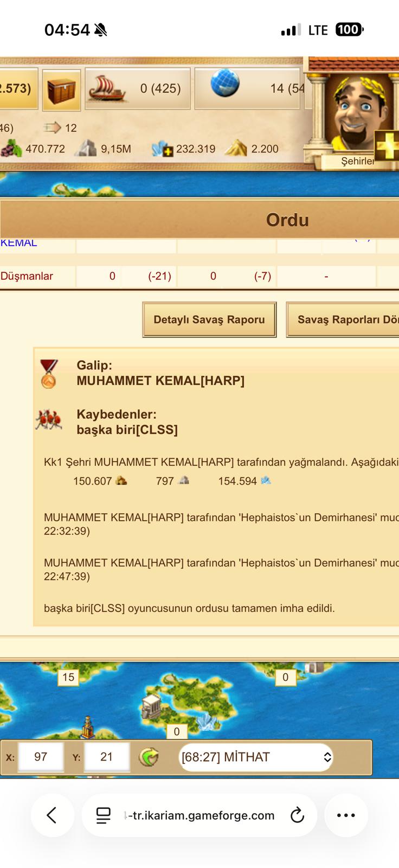This screenshot has height=868, width=399.
Task: Open city selector dropdown [68:27] MİTHAT
Action: (x=255, y=757)
